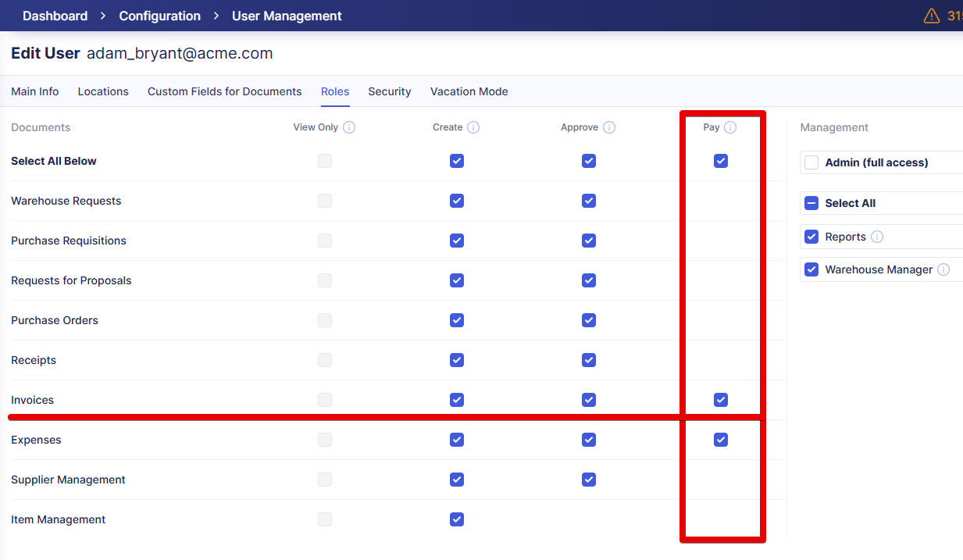Viewport: 963px width, 560px height.
Task: Toggle the Management Select All checkbox
Action: coord(811,203)
